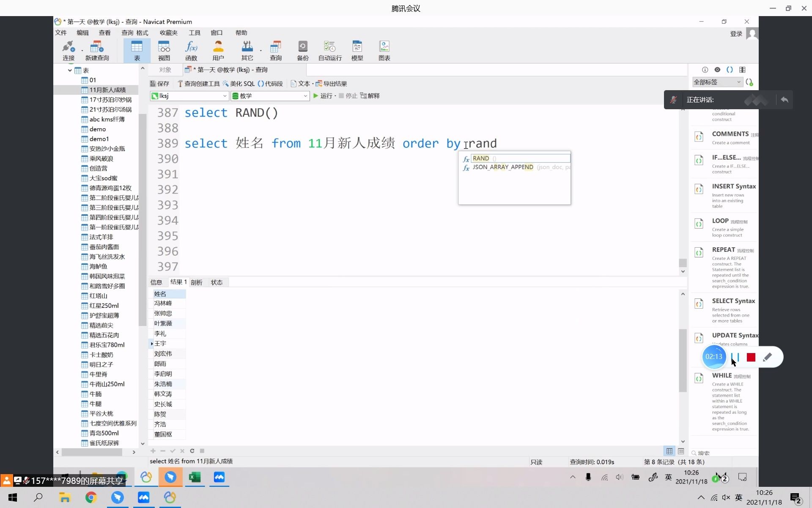Click the results panel vertical scrollbar
Screen dimensions: 812x508
coord(683,360)
